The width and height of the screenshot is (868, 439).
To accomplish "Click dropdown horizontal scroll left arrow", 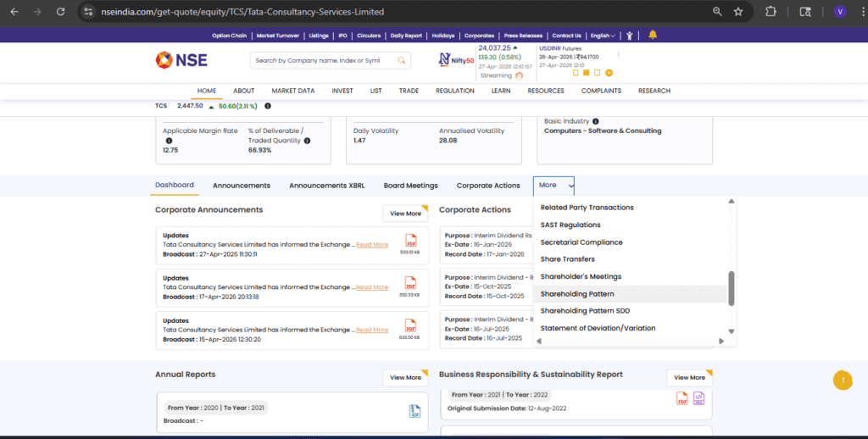I will tap(538, 341).
